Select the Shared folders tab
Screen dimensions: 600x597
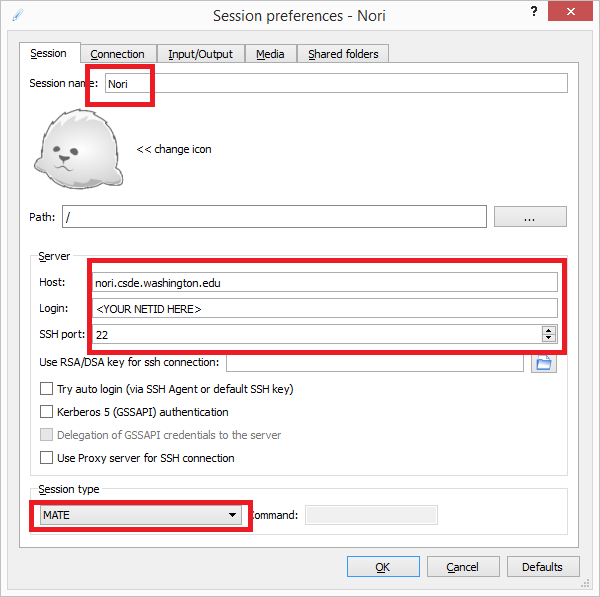point(343,54)
